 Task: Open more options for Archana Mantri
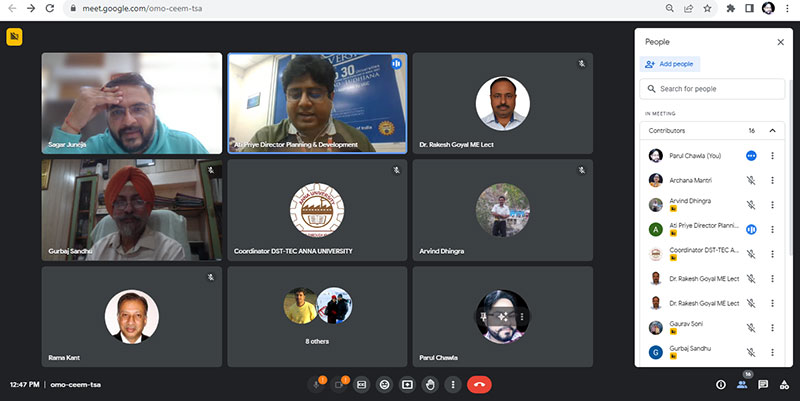click(772, 180)
